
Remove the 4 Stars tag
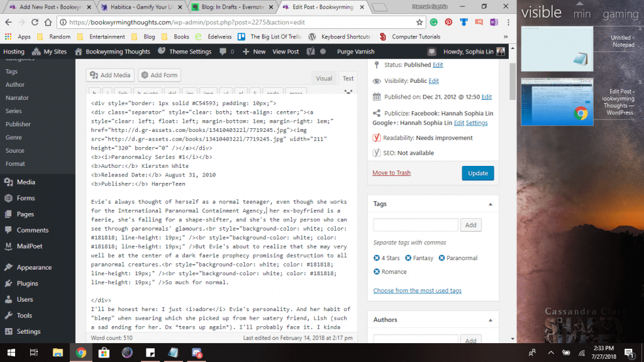pyautogui.click(x=377, y=258)
